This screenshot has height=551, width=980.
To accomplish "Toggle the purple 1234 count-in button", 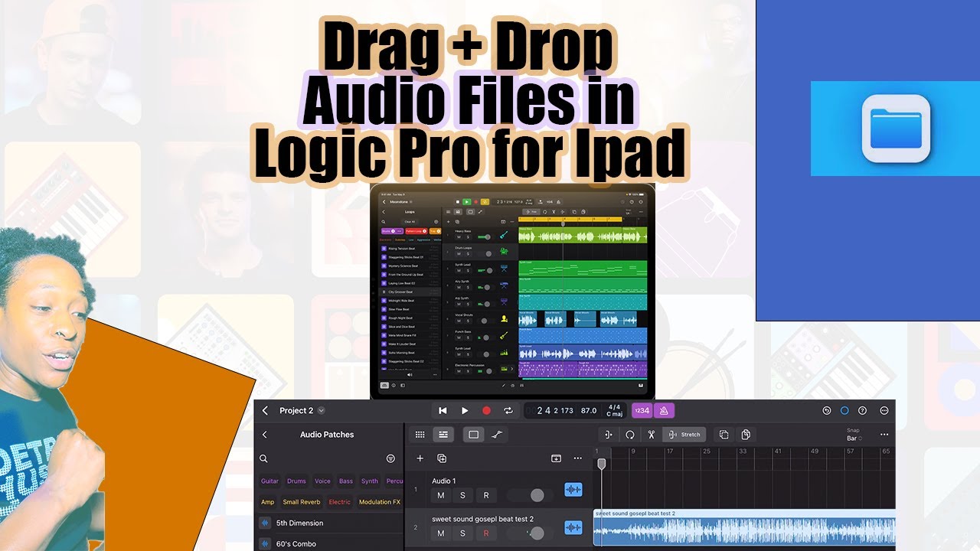I will click(642, 411).
